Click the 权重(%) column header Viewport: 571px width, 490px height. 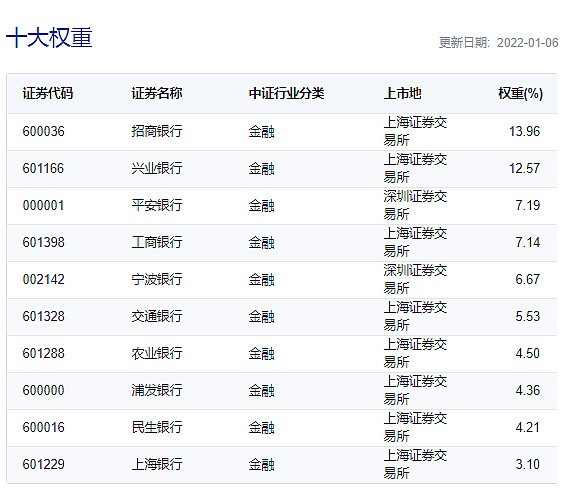(x=520, y=93)
